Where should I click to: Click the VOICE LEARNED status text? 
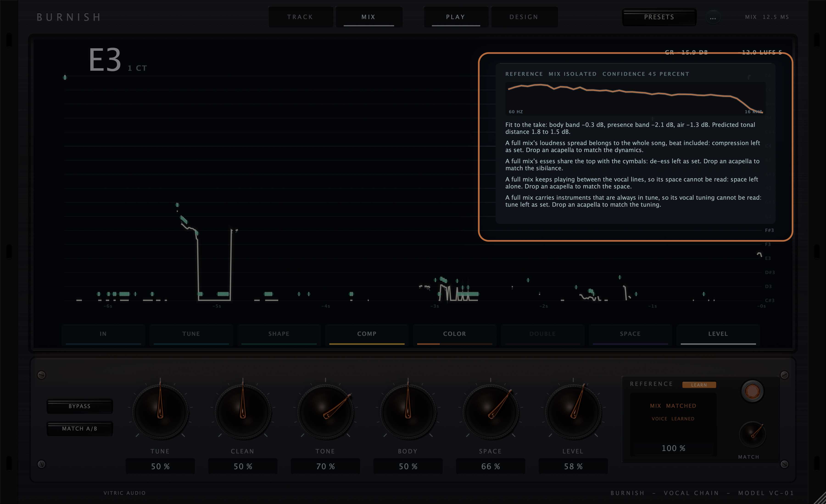tap(673, 419)
